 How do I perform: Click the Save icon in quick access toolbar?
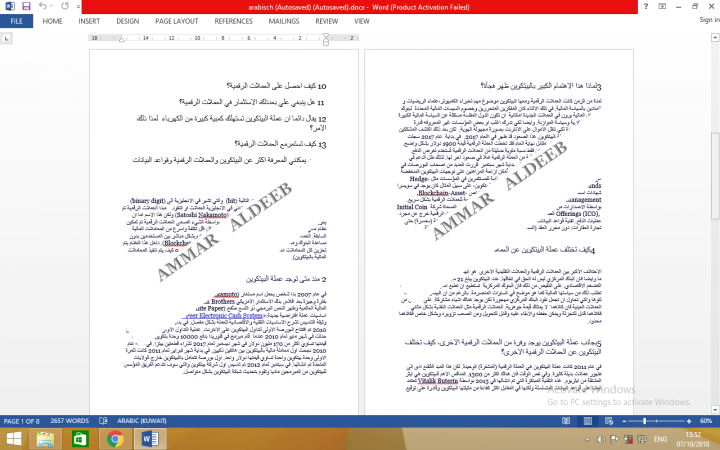click(x=26, y=6)
